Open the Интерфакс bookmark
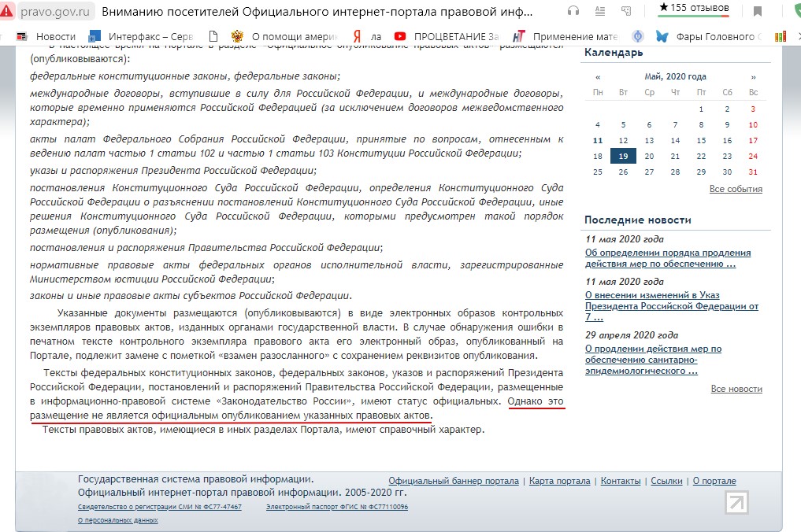 (140, 36)
